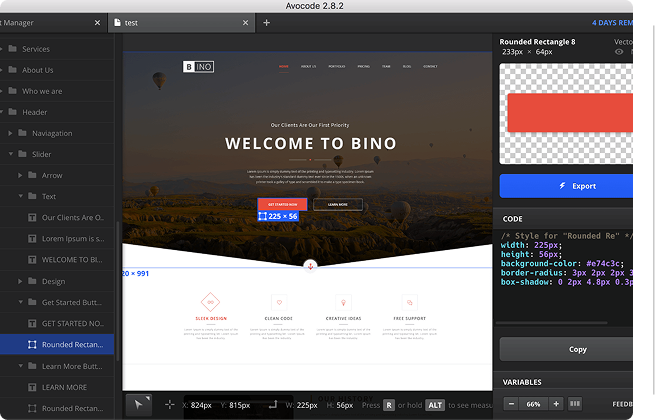Click the layers panel vertical scrollbar
This screenshot has width=655, height=420.
(x=118, y=290)
